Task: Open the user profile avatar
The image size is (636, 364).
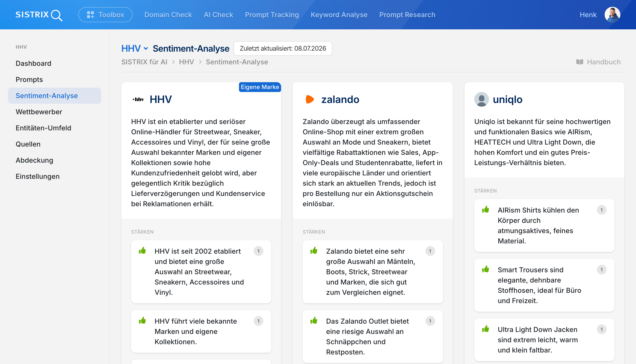Action: (x=612, y=15)
